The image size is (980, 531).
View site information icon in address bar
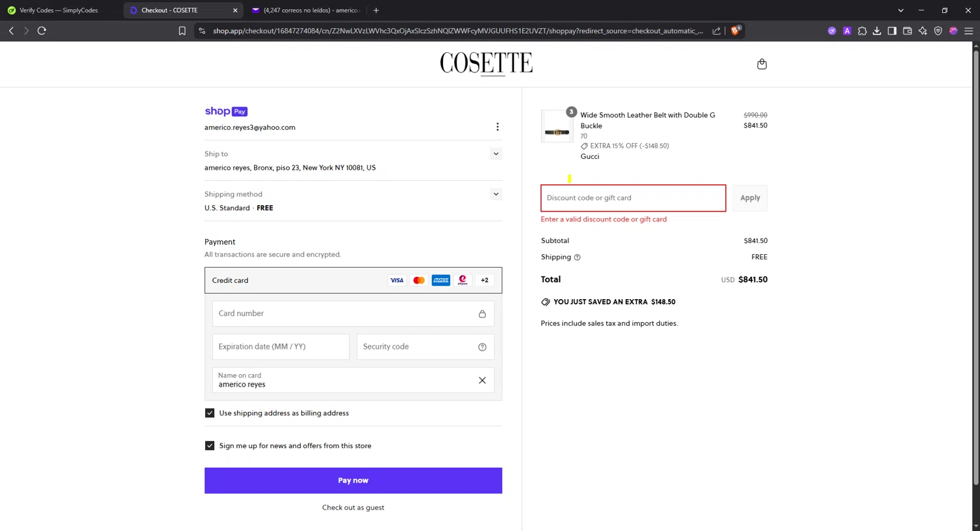[202, 31]
